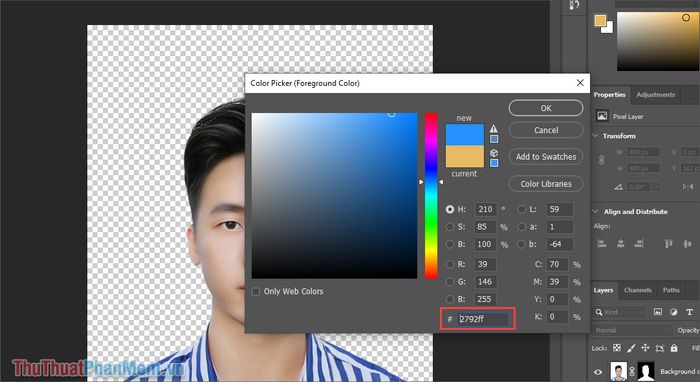The image size is (700, 382).
Task: Click the R red value field
Action: pyautogui.click(x=486, y=264)
